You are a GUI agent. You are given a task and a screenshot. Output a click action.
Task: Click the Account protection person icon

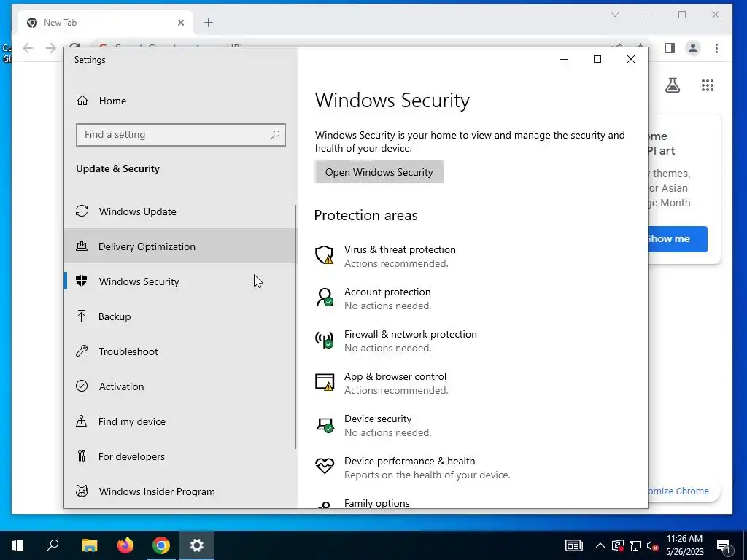click(325, 297)
